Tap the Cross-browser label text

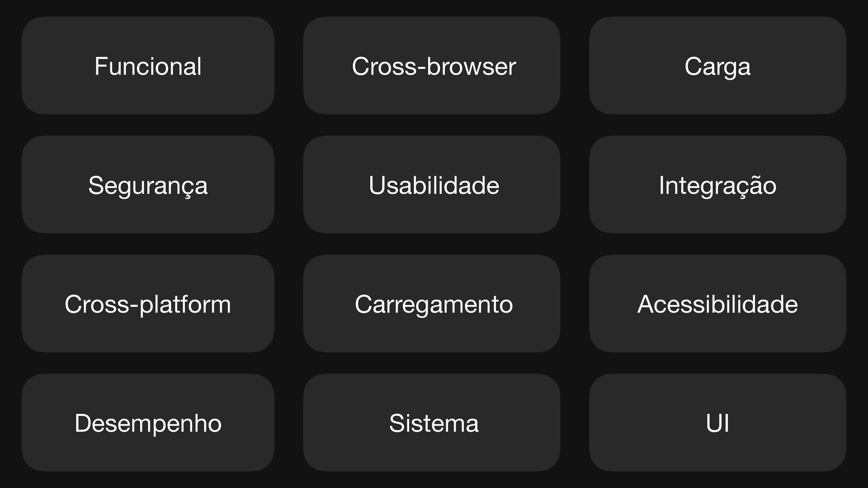(434, 66)
